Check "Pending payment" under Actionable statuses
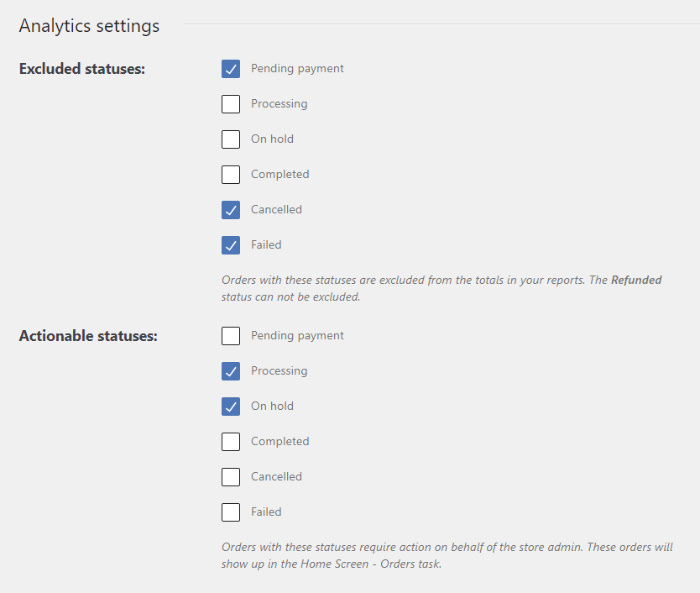 231,336
